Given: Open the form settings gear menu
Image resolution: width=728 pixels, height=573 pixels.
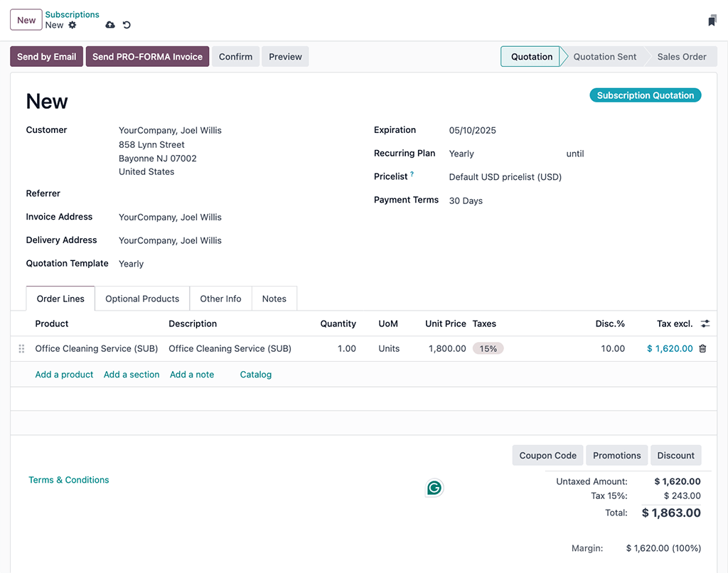Looking at the screenshot, I should click(x=72, y=24).
